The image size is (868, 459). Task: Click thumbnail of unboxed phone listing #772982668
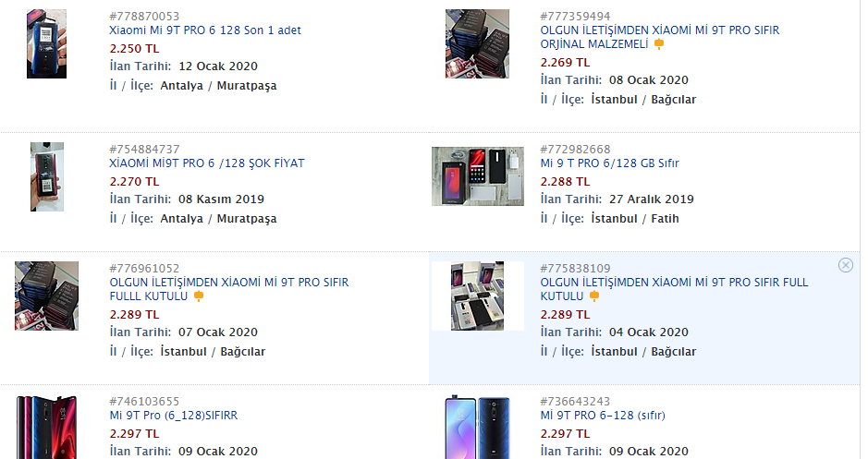(478, 176)
